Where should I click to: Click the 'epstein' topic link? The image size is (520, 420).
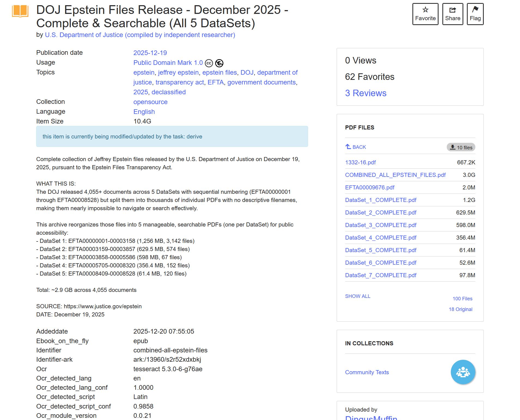(144, 72)
